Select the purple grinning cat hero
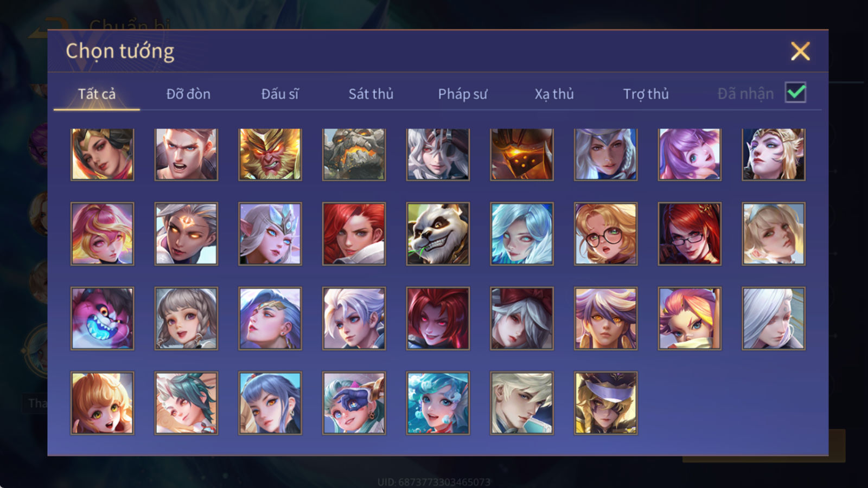Viewport: 868px width, 488px height. pos(103,318)
